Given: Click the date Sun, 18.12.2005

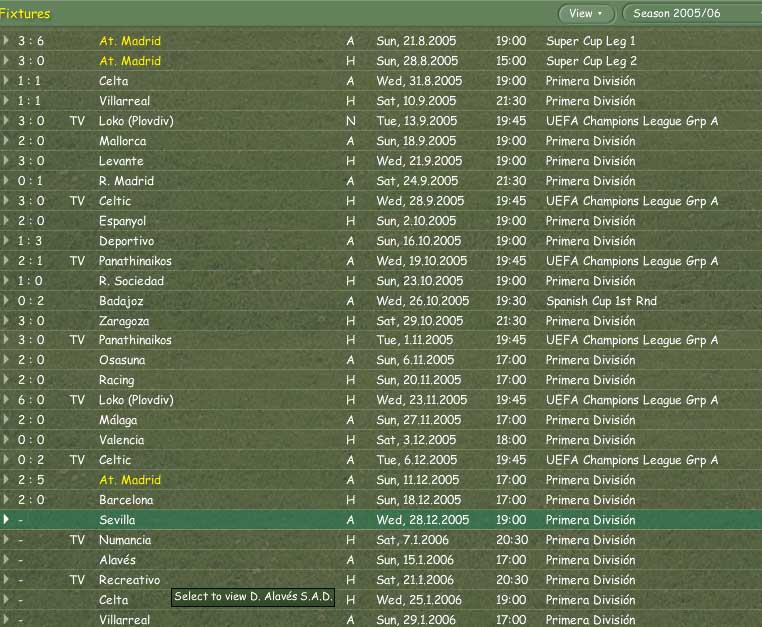Looking at the screenshot, I should 418,500.
